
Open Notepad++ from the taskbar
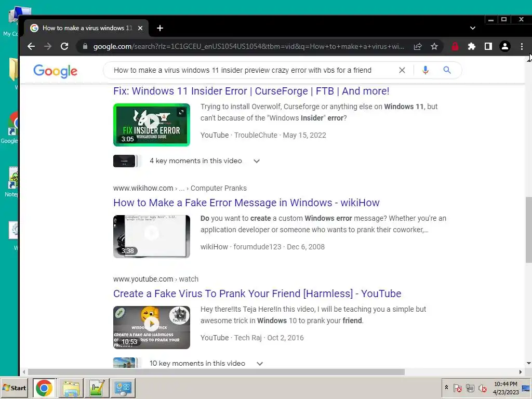97,388
